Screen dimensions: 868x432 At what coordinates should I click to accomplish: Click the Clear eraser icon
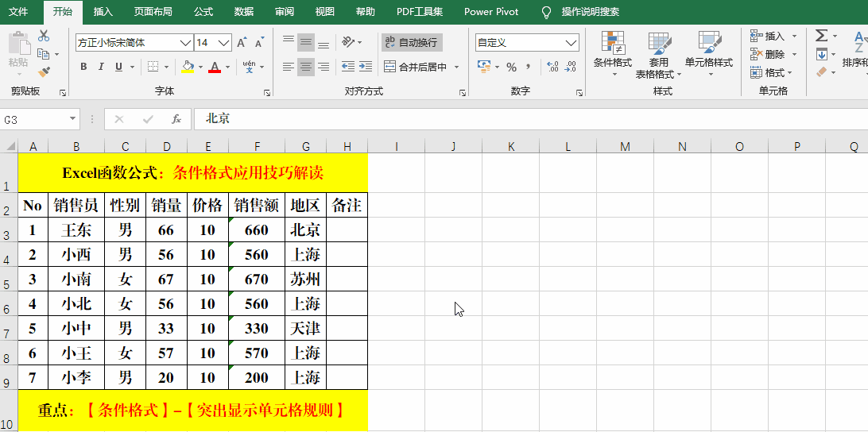822,72
